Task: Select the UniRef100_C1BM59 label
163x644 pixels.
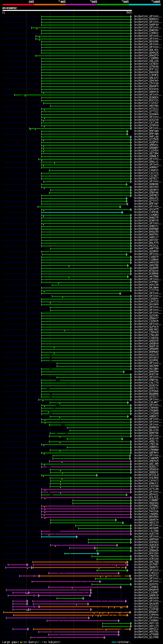Action: (x=146, y=58)
